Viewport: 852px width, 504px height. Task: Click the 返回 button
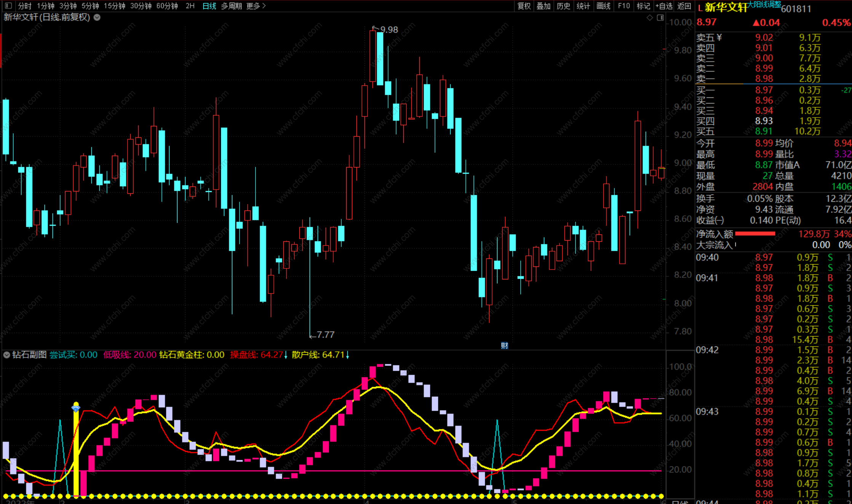pos(684,6)
